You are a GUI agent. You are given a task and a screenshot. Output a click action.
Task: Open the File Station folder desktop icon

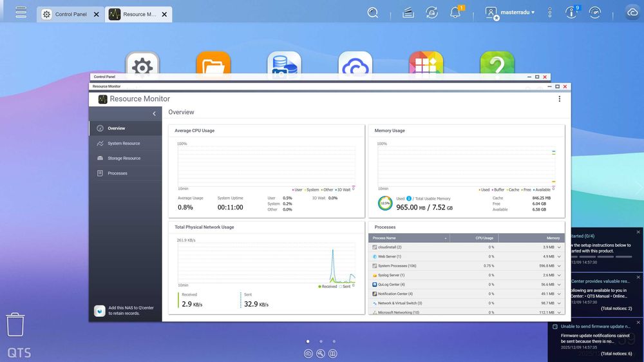click(x=213, y=64)
